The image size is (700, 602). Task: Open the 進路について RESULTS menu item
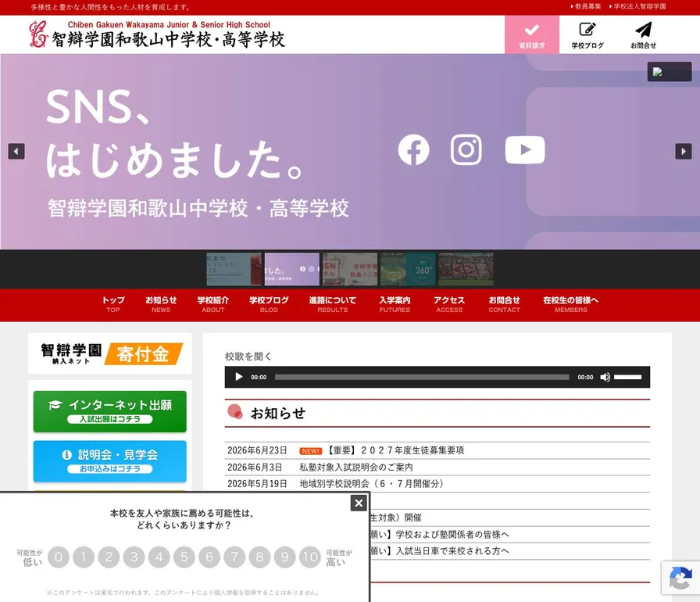pyautogui.click(x=333, y=305)
